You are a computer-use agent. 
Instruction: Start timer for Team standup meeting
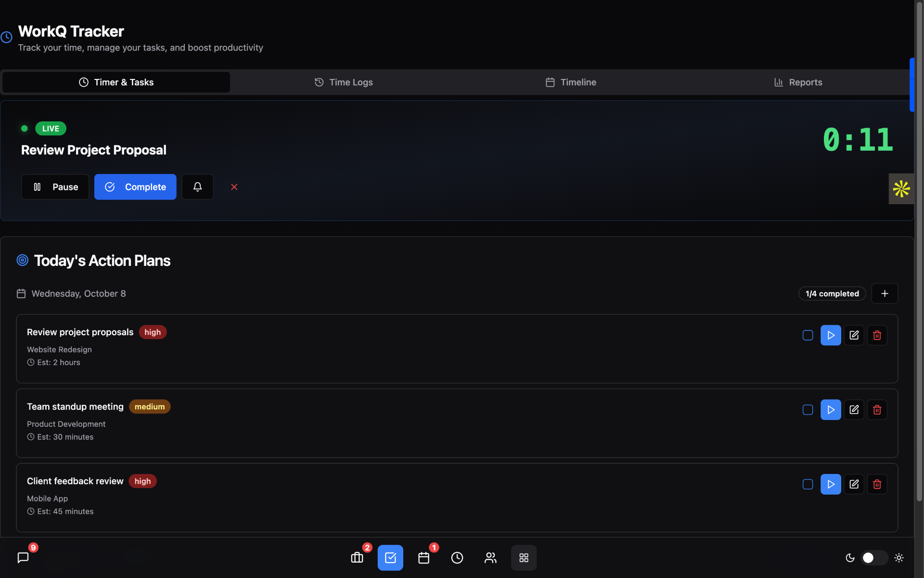click(x=831, y=410)
